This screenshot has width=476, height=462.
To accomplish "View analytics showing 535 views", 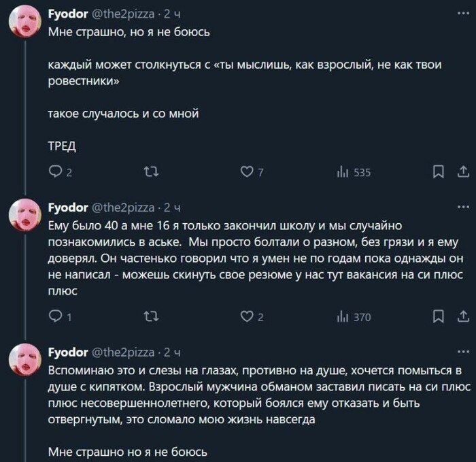I will (354, 172).
